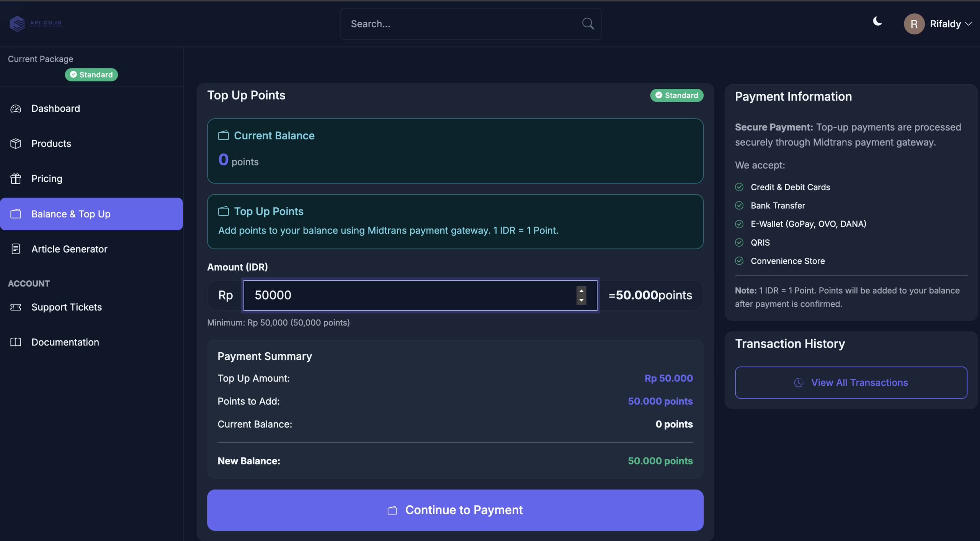Select the Dashboard gauge icon
This screenshot has height=541, width=980.
[16, 108]
